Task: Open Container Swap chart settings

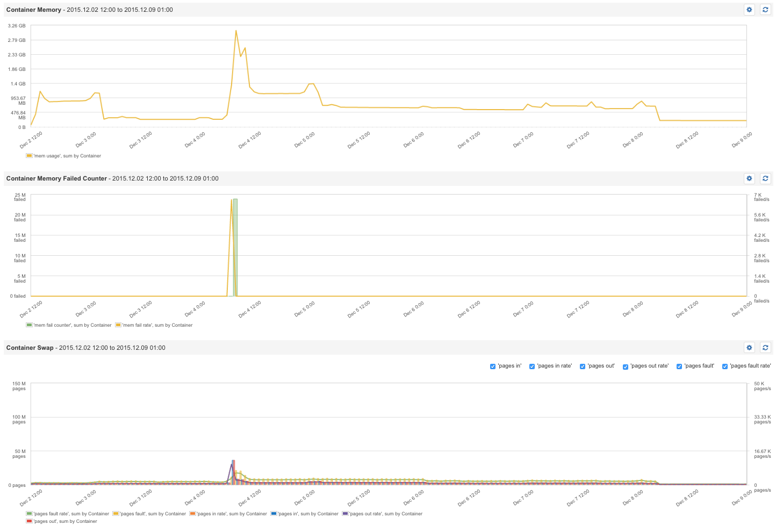Action: pyautogui.click(x=749, y=347)
